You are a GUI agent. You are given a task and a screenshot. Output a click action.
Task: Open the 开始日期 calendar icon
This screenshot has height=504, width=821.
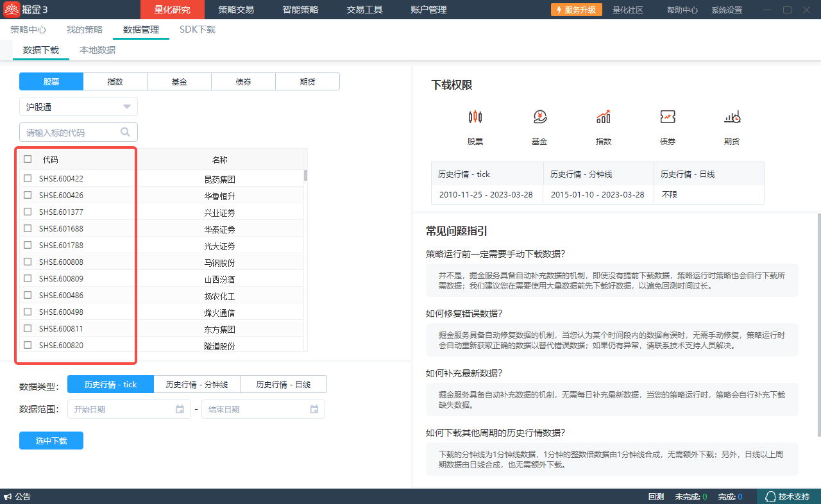click(x=180, y=409)
